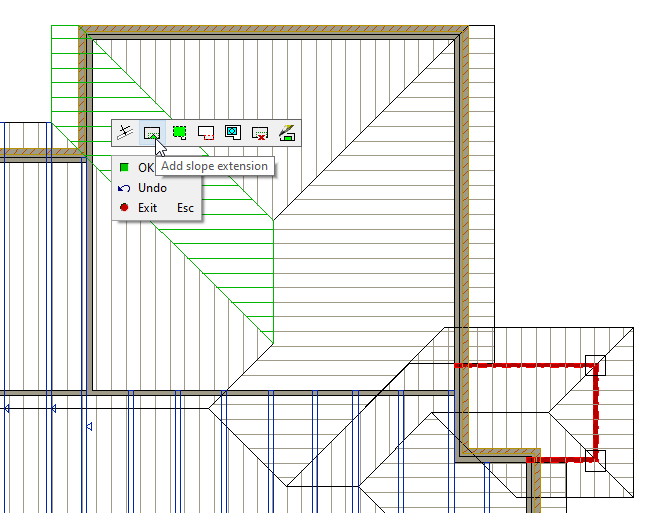
Task: Click the pencil with green rectangle icon
Action: (287, 131)
